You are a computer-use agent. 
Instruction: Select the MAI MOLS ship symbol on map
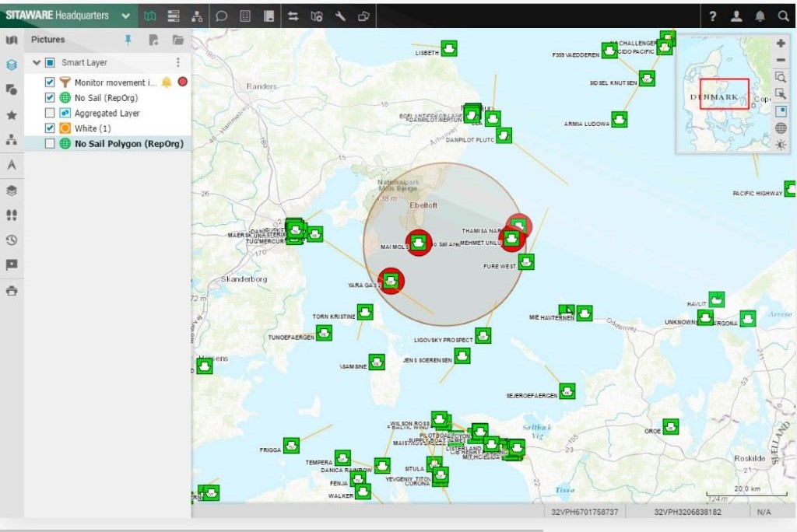(418, 243)
